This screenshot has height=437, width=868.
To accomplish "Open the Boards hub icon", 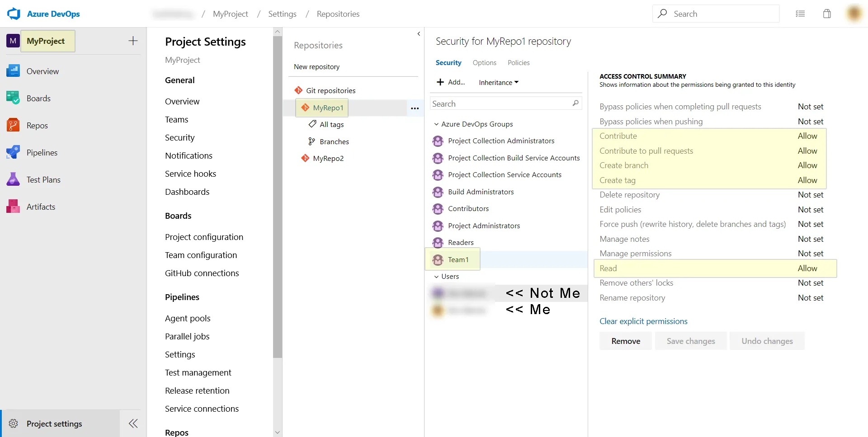I will (13, 98).
